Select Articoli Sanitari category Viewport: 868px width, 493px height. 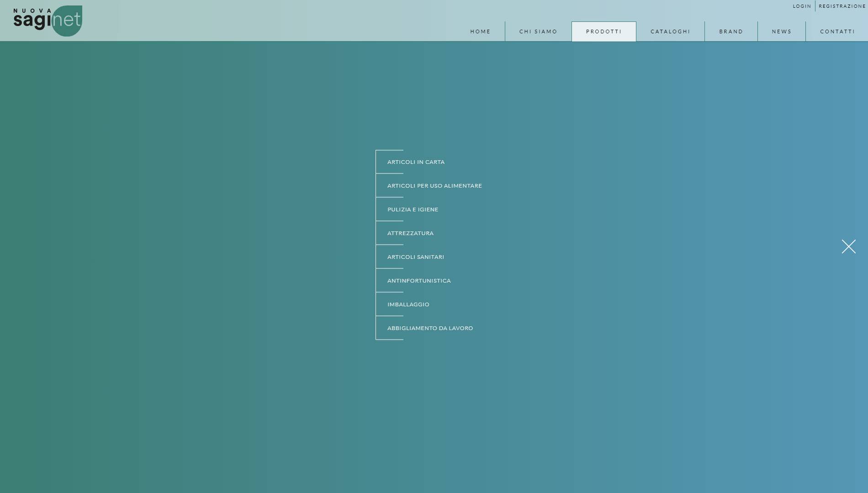tap(415, 257)
